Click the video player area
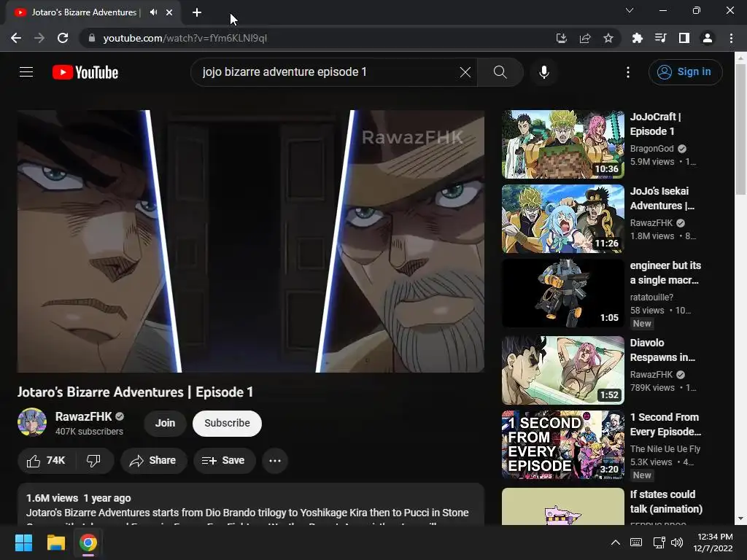Image resolution: width=747 pixels, height=560 pixels. (251, 241)
